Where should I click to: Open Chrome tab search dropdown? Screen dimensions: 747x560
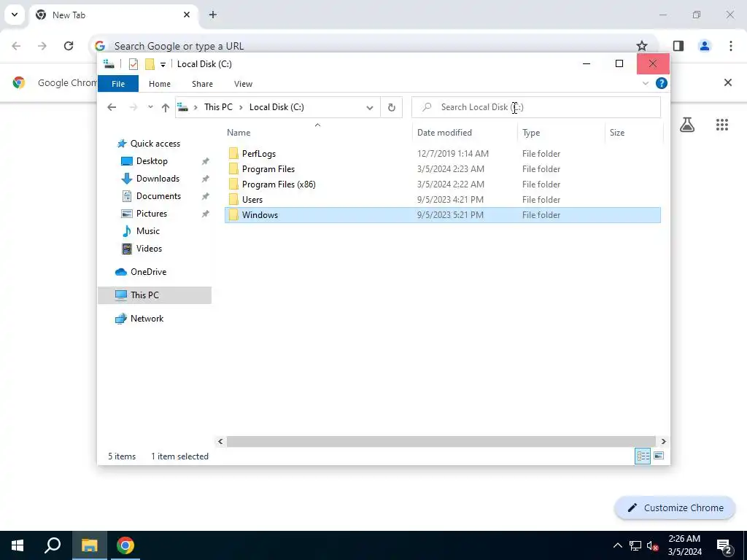pyautogui.click(x=15, y=15)
